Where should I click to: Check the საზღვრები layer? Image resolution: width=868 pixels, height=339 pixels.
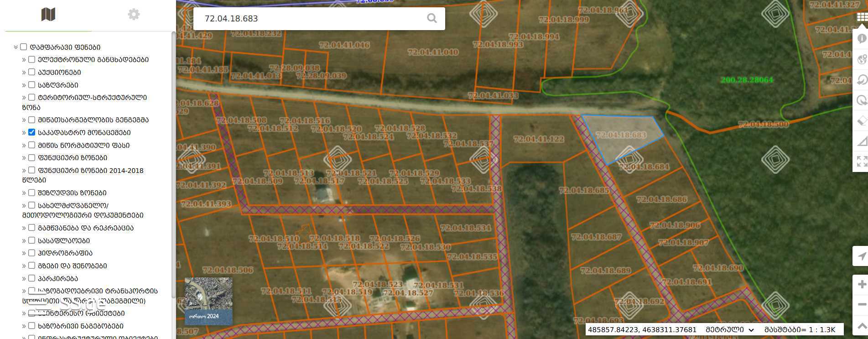tap(31, 85)
